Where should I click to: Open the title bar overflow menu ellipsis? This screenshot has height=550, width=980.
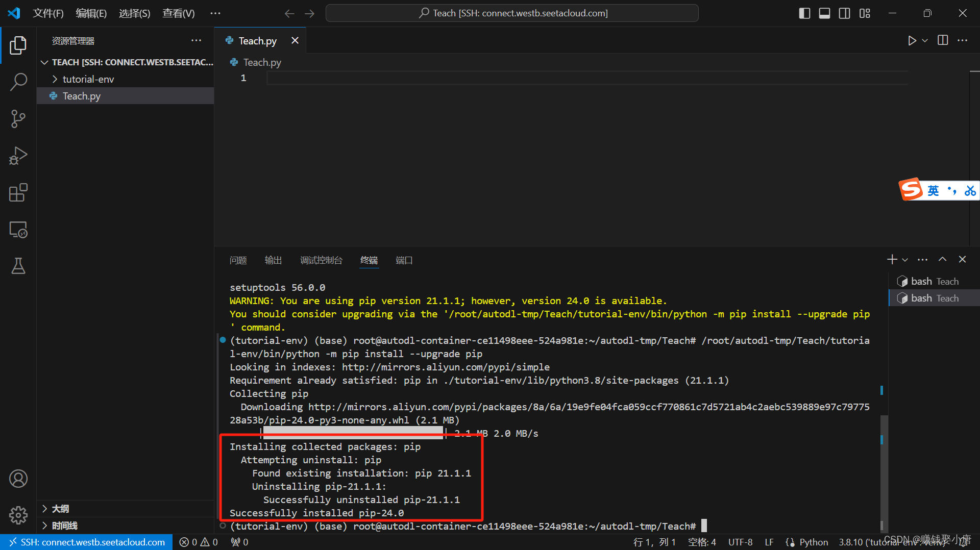point(215,13)
